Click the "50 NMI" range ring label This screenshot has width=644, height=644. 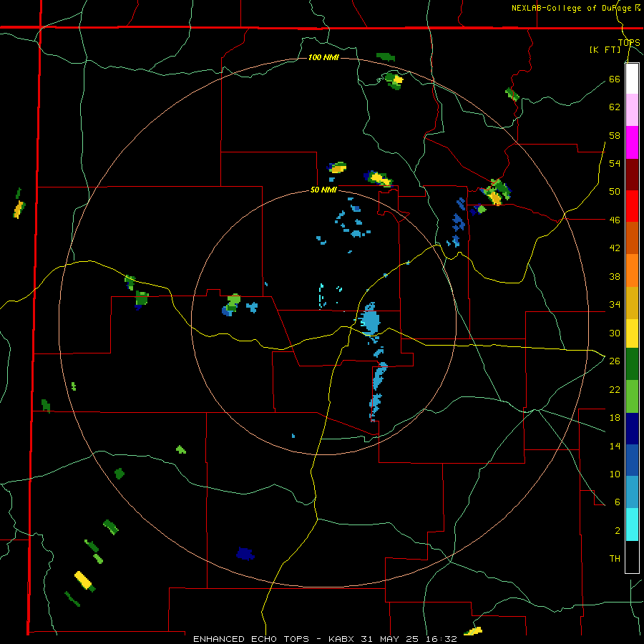click(323, 190)
